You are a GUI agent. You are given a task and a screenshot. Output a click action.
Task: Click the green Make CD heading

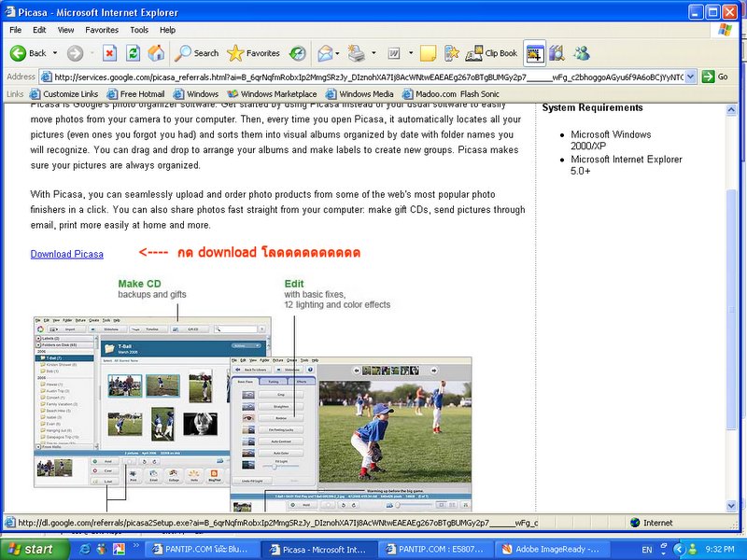[139, 284]
